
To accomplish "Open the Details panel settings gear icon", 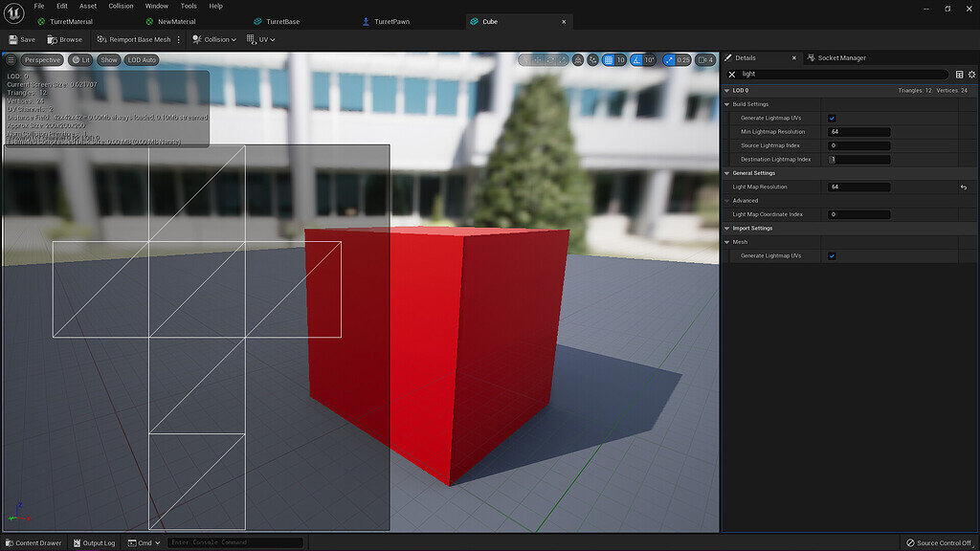I will tap(972, 74).
